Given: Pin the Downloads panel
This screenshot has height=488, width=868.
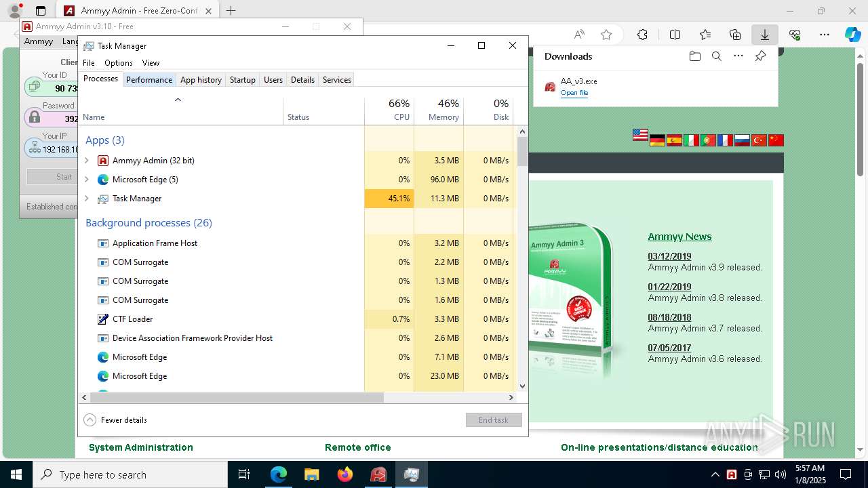Looking at the screenshot, I should [x=761, y=56].
